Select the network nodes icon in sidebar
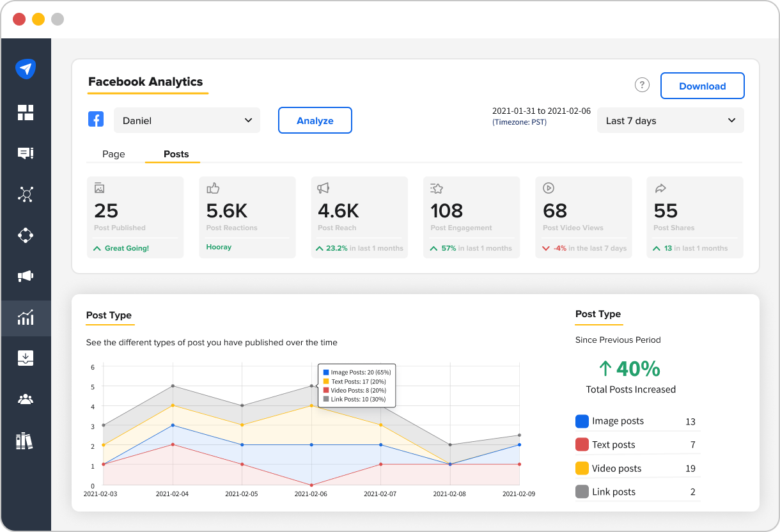Screen dimensions: 780x532 coord(26,194)
